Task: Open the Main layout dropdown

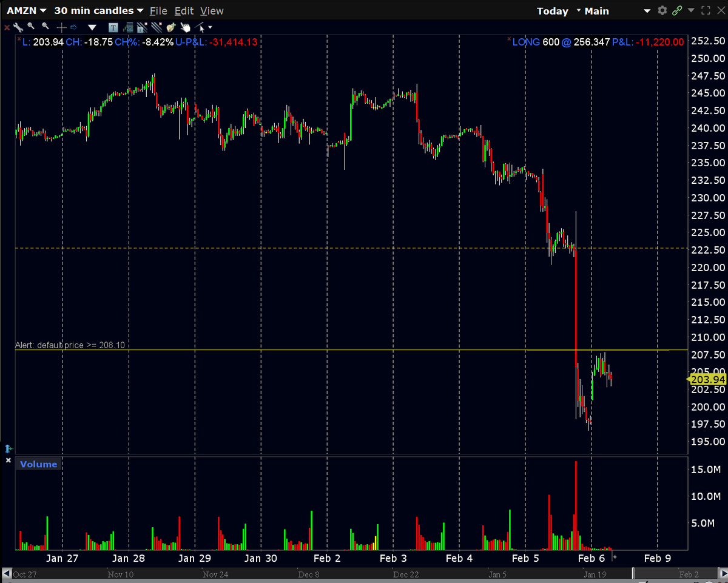Action: click(597, 11)
